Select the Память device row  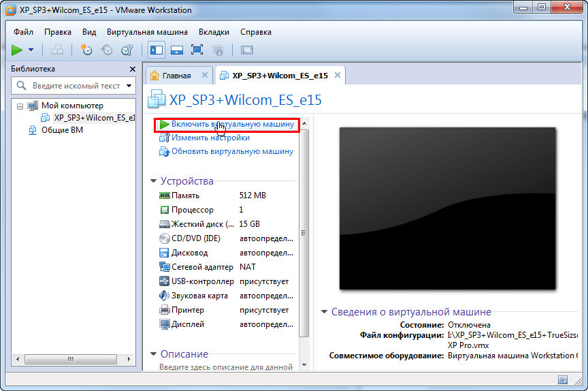226,195
